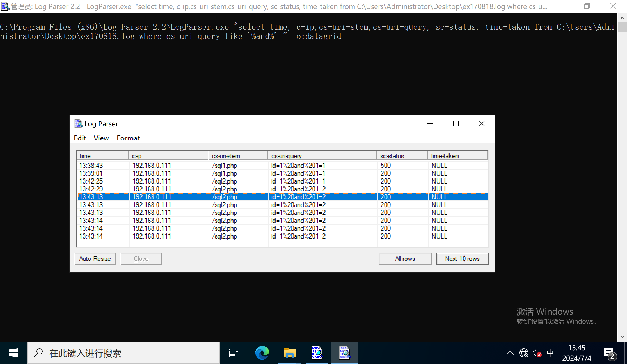This screenshot has height=364, width=627.
Task: Click the grayed-out Close button
Action: (141, 259)
